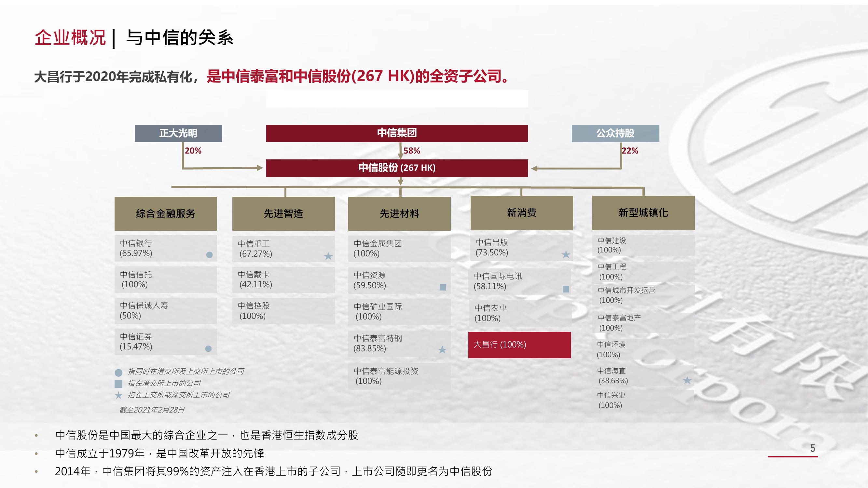Click the 中信出版 (73.50%) entry
This screenshot has width=868, height=488.
point(522,248)
